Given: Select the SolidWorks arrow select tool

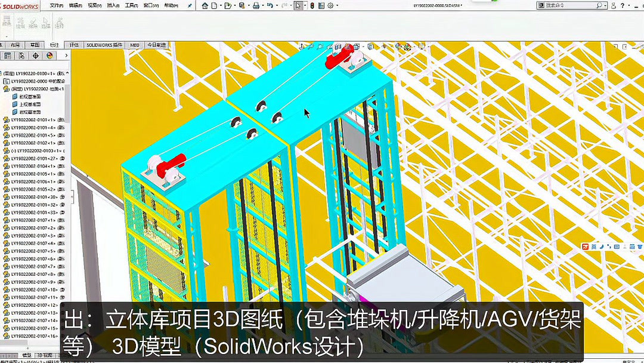Looking at the screenshot, I should pyautogui.click(x=298, y=5).
